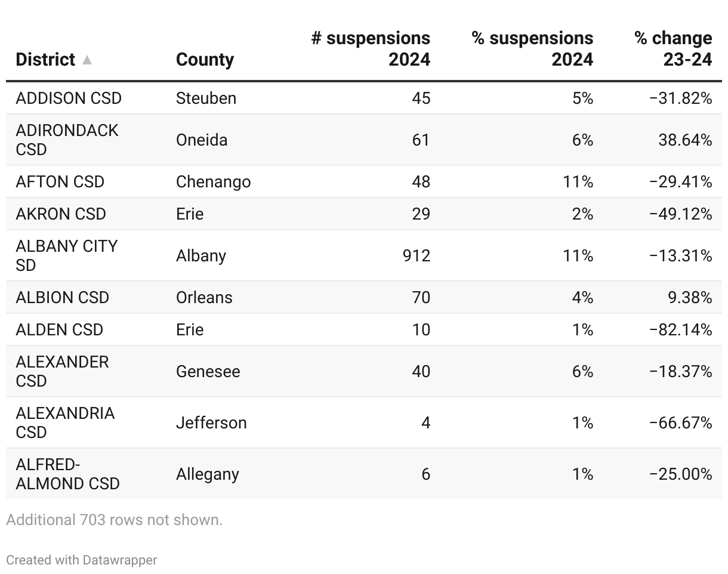Click the ALEXANDER CSD district cell
The image size is (728, 574).
(x=62, y=371)
